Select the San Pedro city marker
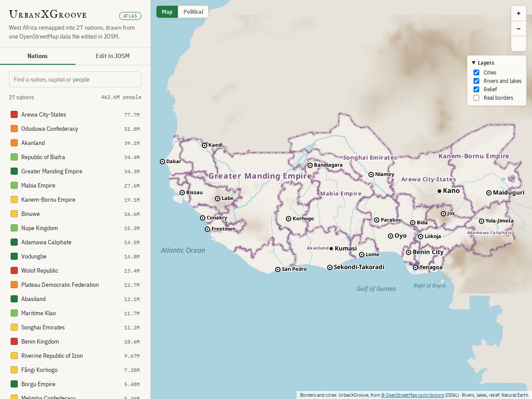Image resolution: width=532 pixels, height=399 pixels. [278, 269]
